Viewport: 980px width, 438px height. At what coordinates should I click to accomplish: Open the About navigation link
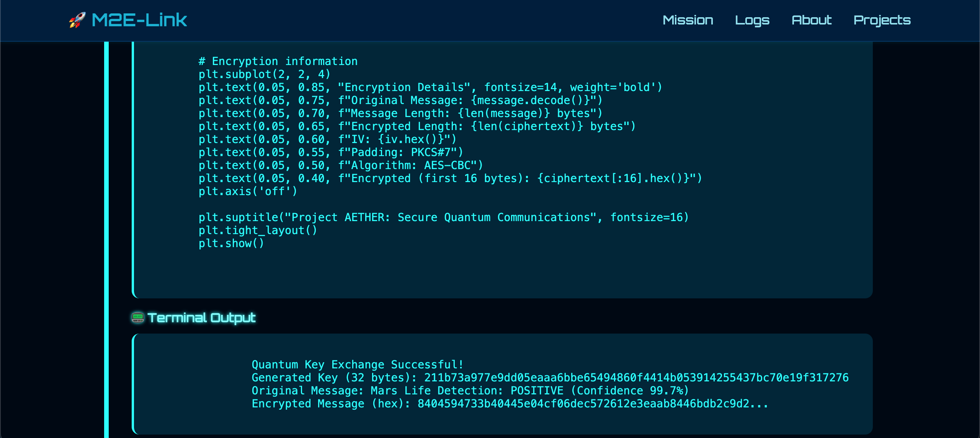tap(812, 20)
